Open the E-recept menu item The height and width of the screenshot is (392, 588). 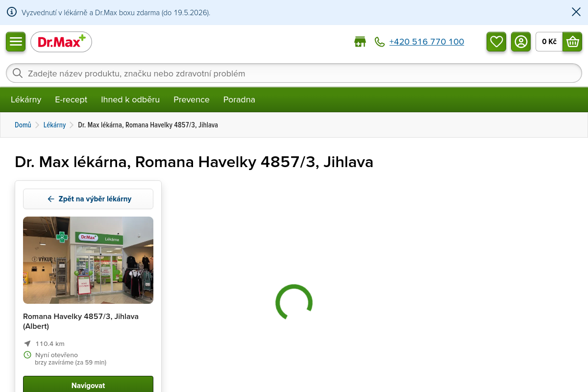tap(71, 99)
